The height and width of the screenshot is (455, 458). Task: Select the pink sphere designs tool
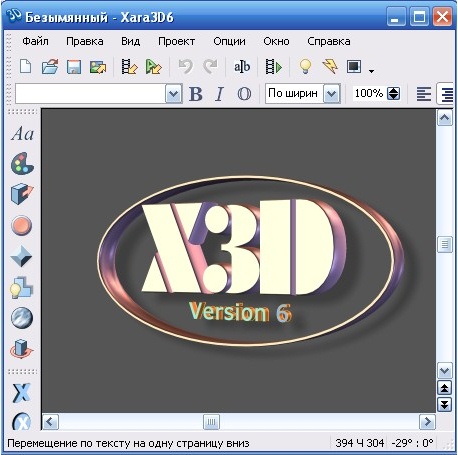pyautogui.click(x=22, y=225)
